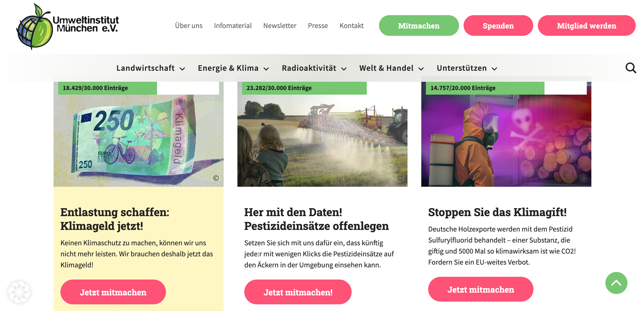Open the Radioaktivität dropdown

pyautogui.click(x=314, y=68)
